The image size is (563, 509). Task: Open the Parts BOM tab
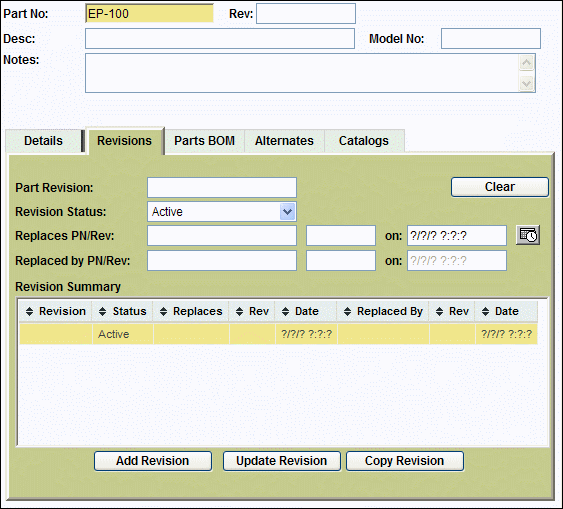point(205,141)
